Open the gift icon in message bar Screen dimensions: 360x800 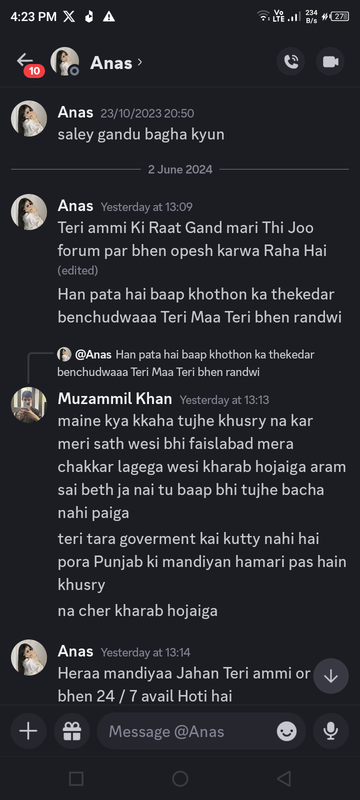tap(72, 731)
